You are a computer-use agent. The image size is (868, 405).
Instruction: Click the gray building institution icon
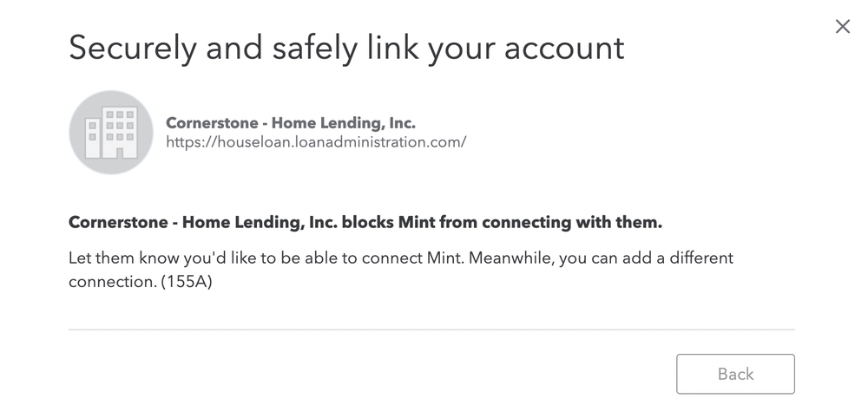point(111,133)
